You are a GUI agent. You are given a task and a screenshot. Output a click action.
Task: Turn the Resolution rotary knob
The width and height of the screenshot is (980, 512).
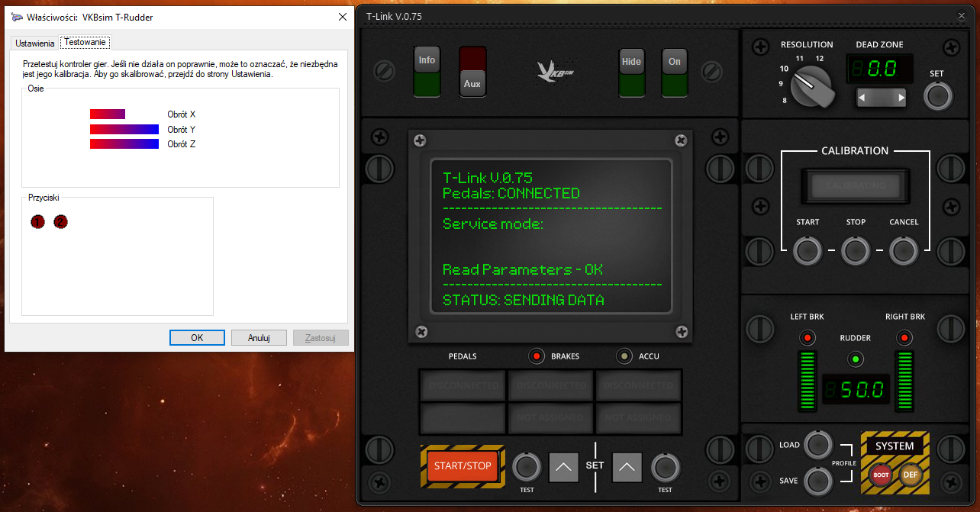(x=813, y=86)
